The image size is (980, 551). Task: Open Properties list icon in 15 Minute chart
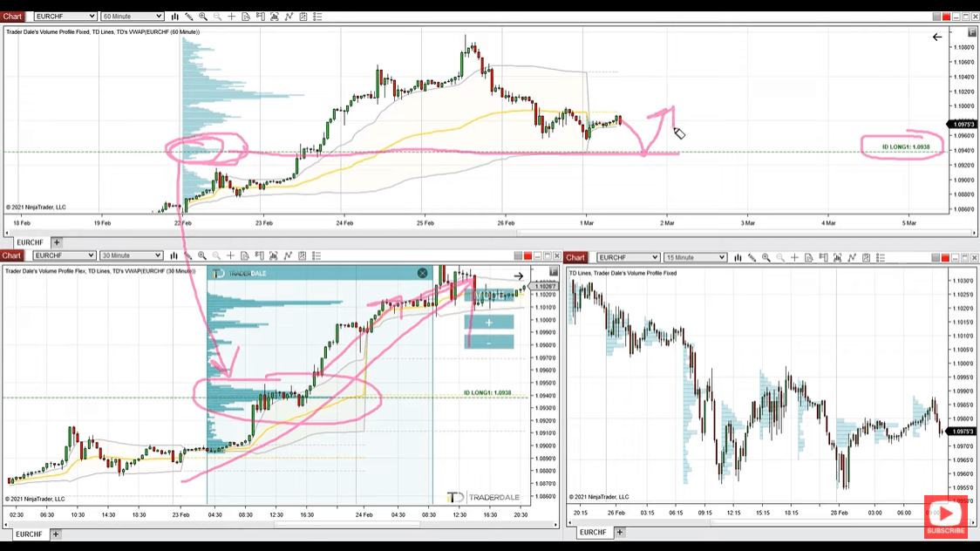click(x=881, y=257)
